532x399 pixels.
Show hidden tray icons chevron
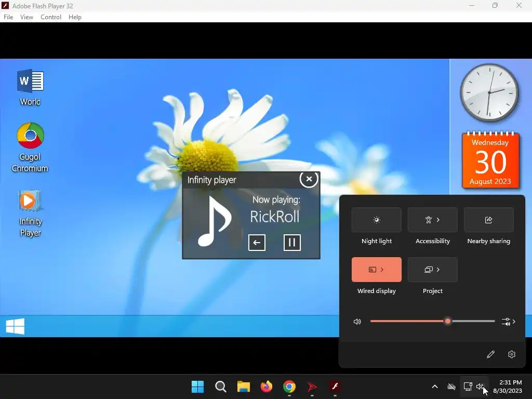click(435, 387)
